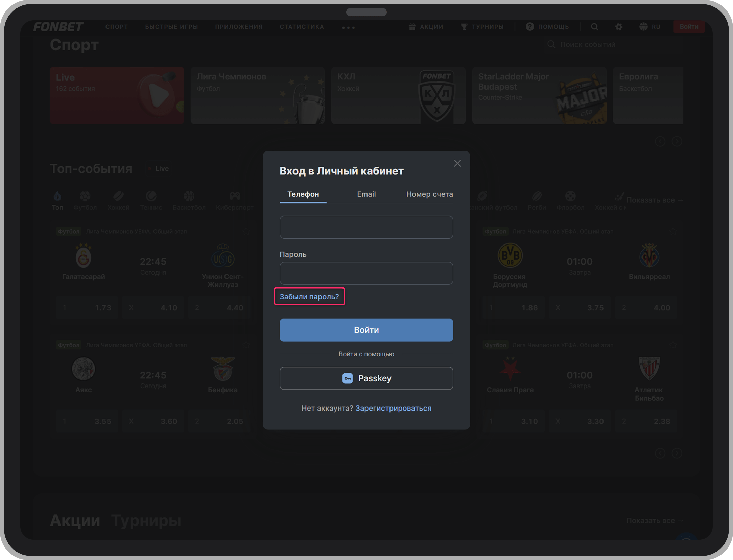Click the search magnifier icon in header
Image resolution: width=733 pixels, height=560 pixels.
click(x=594, y=27)
